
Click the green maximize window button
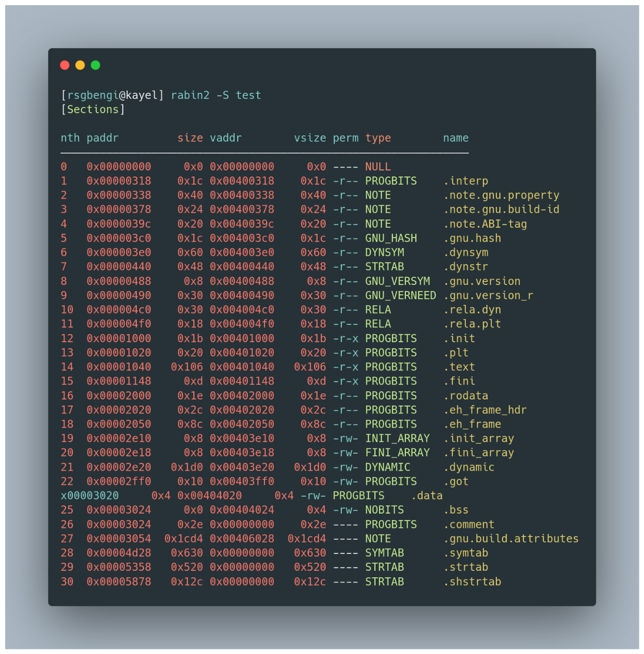[95, 65]
